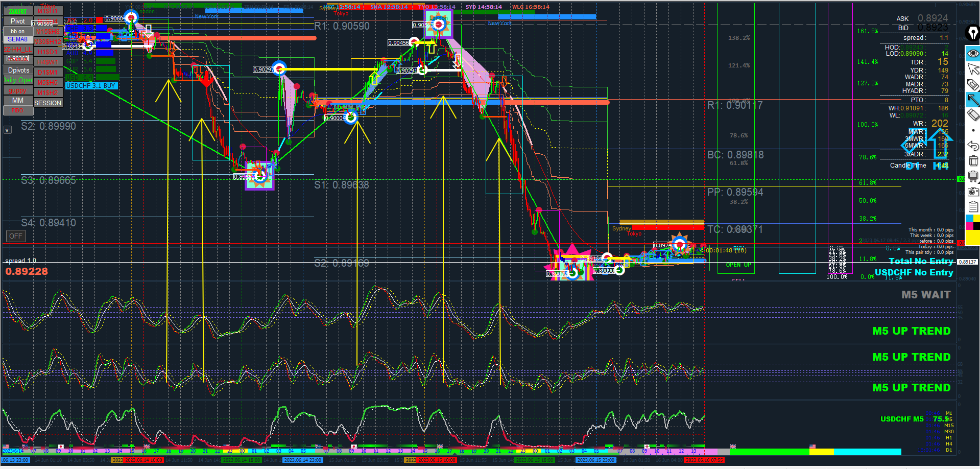Toggle the Pivot button
The height and width of the screenshot is (469, 980).
point(18,21)
